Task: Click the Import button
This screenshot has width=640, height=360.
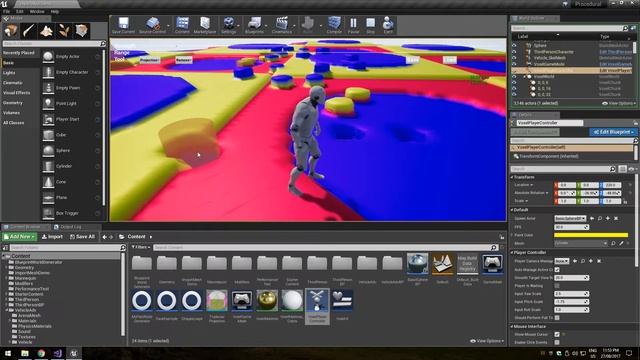Action: click(52, 237)
